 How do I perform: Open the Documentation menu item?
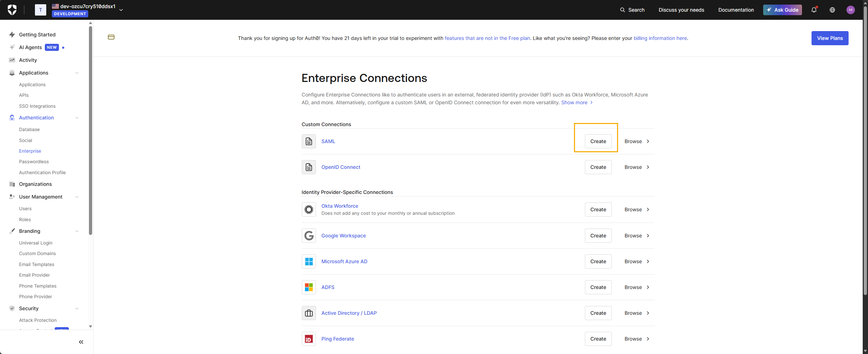point(736,10)
